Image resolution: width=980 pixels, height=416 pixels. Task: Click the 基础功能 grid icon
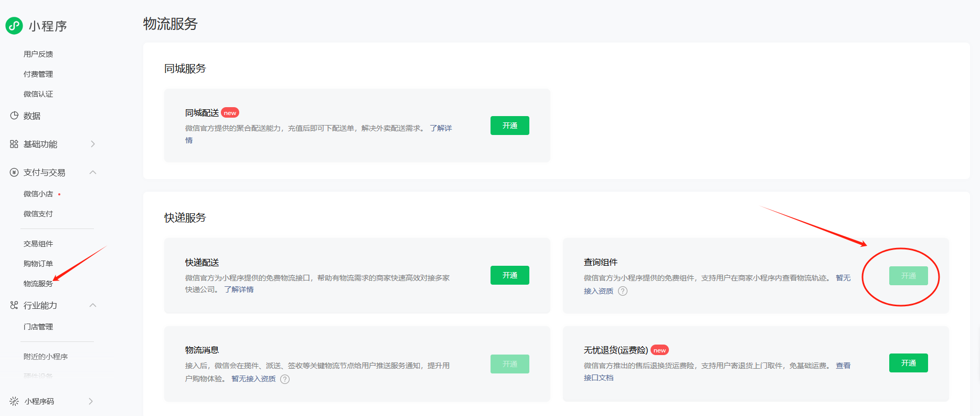coord(14,144)
